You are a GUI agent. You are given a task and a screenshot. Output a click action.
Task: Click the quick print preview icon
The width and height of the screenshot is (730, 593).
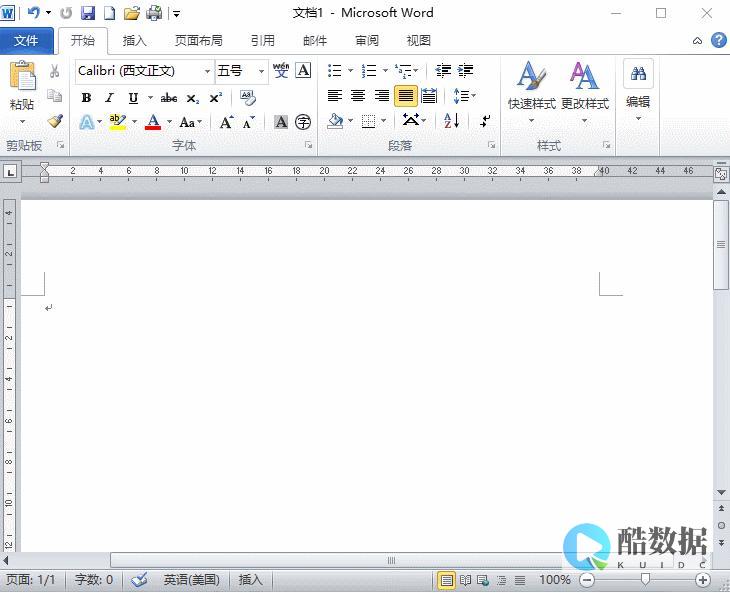click(x=154, y=13)
